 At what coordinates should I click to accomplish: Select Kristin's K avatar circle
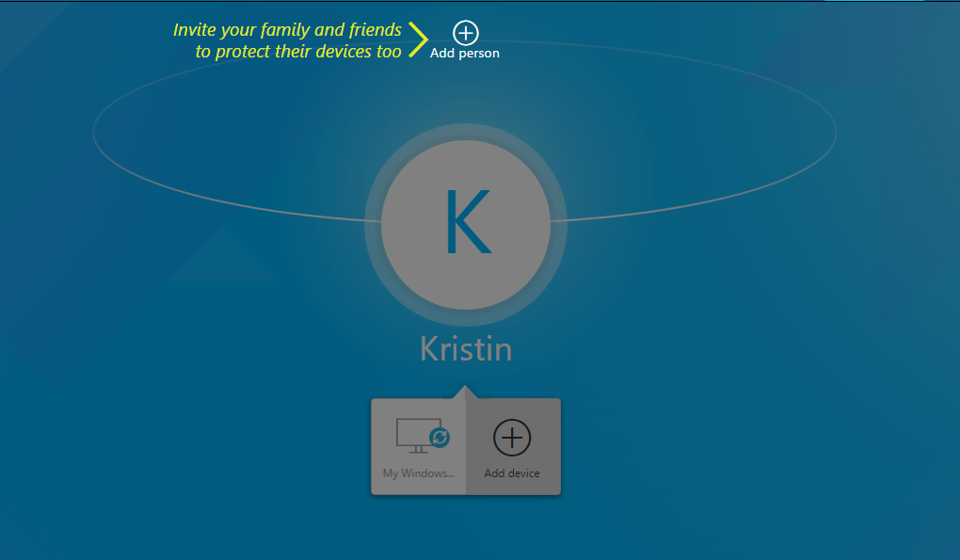point(465,225)
